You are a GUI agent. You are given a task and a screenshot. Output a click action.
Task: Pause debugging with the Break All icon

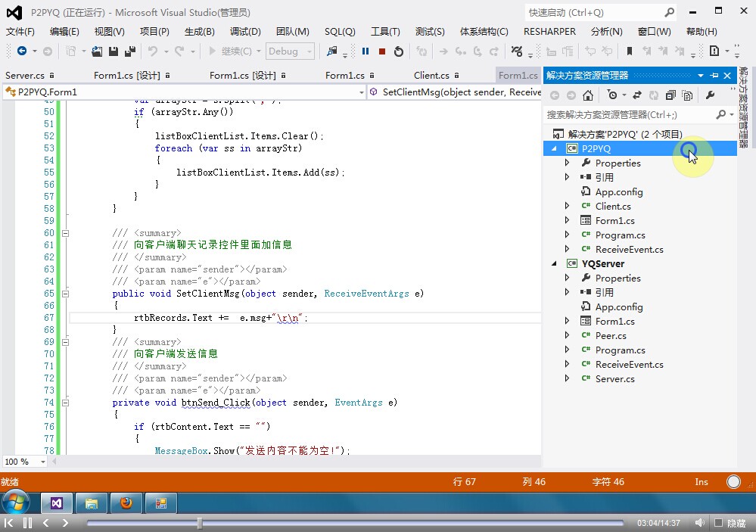pyautogui.click(x=366, y=51)
